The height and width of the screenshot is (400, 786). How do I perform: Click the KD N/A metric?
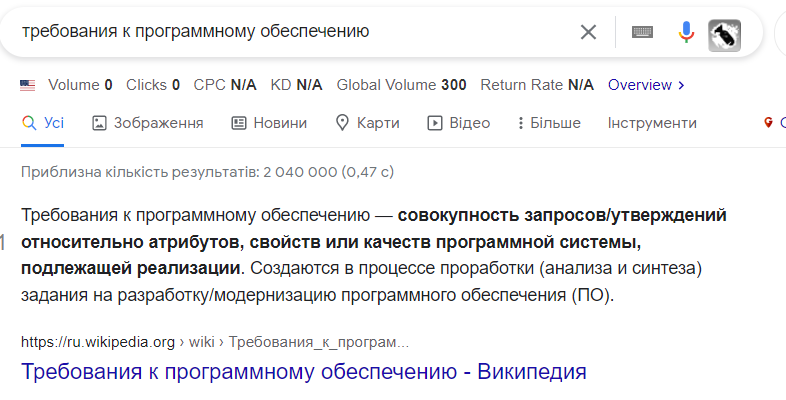295,85
